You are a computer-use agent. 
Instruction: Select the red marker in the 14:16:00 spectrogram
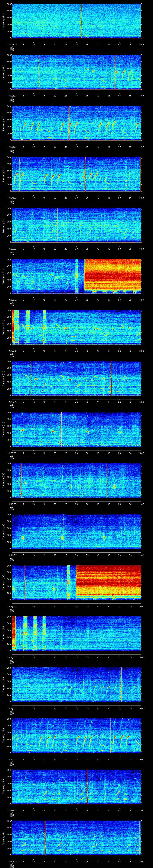pyautogui.click(x=87, y=786)
